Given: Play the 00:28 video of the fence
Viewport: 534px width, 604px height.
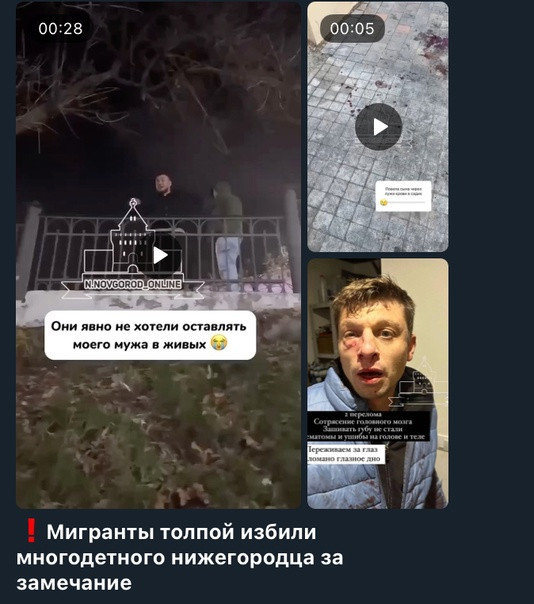Looking at the screenshot, I should coord(160,255).
